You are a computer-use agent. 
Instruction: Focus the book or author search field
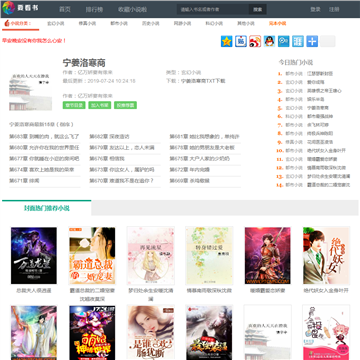[213, 9]
